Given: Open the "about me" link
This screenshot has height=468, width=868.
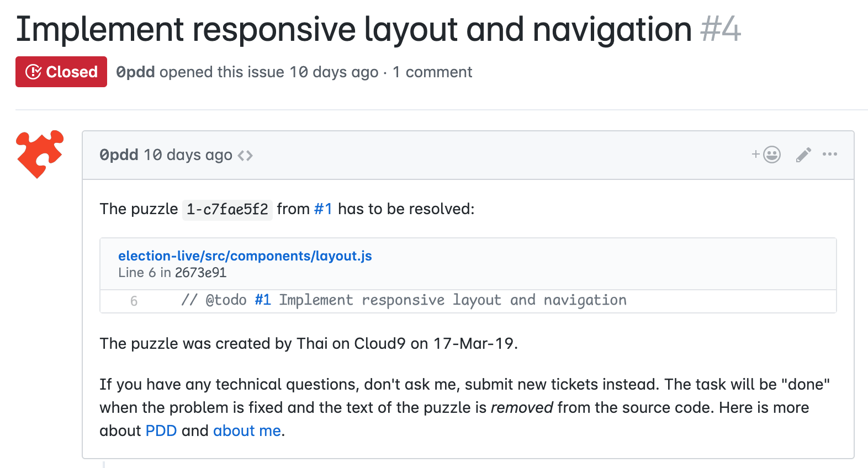Looking at the screenshot, I should coord(247,431).
